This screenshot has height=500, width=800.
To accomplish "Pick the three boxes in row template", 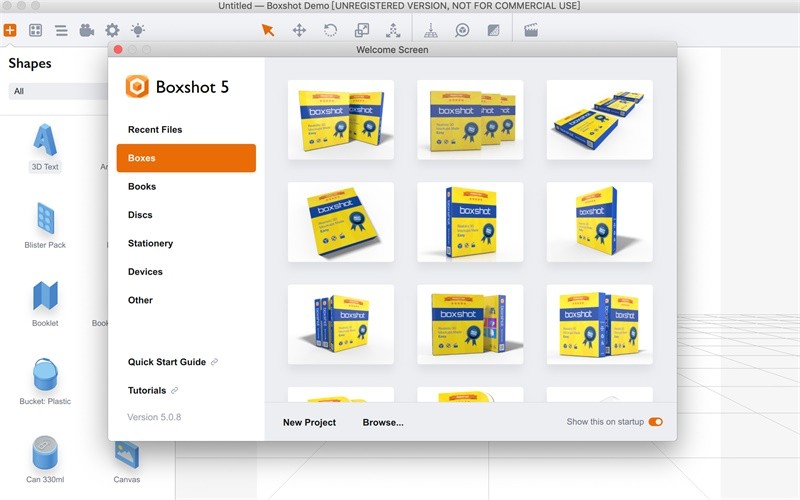I will [470, 120].
